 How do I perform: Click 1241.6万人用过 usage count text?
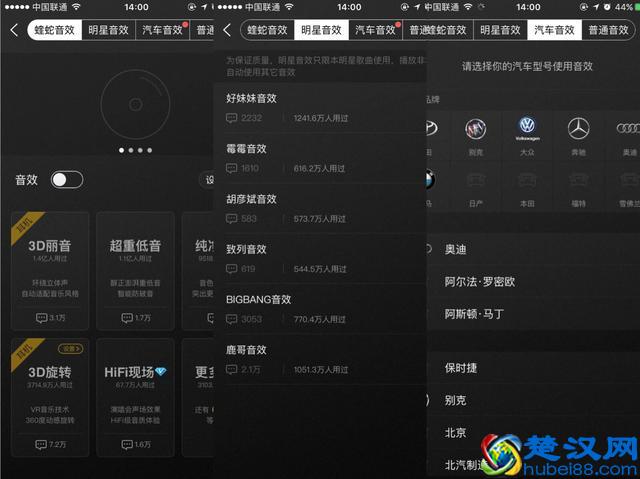tap(321, 118)
